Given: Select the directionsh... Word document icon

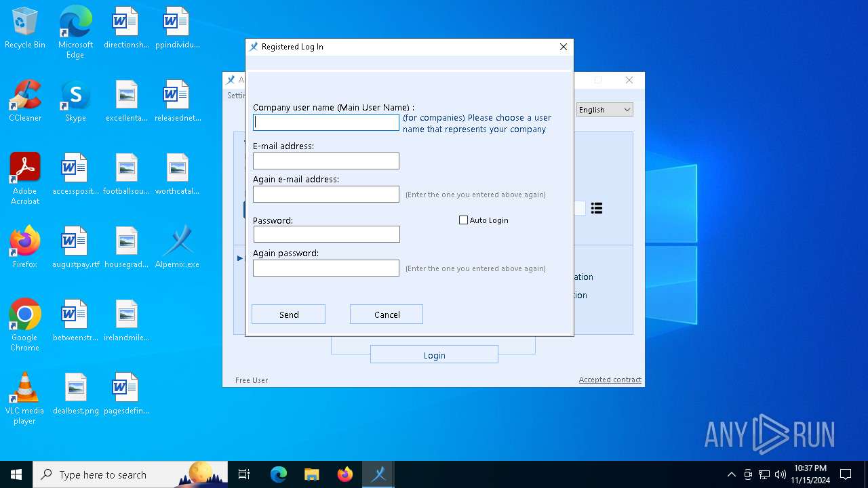Looking at the screenshot, I should tap(126, 28).
